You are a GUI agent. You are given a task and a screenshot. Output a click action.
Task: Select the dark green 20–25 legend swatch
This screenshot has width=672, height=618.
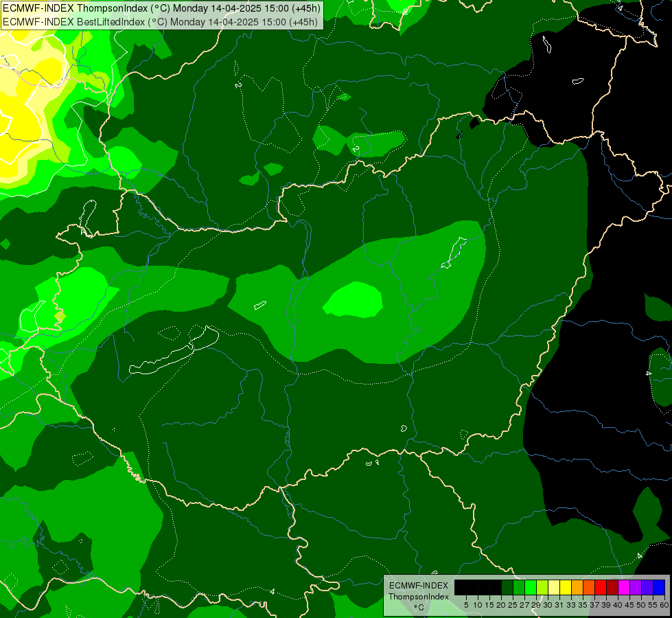(507, 587)
